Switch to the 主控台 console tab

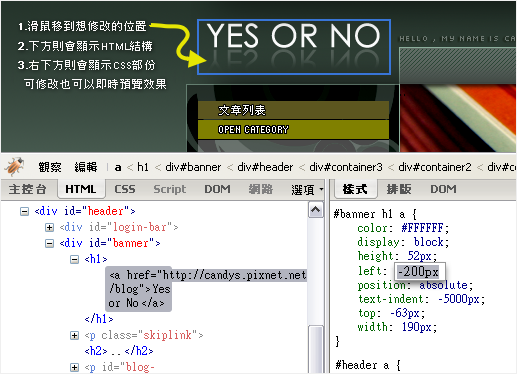[27, 189]
